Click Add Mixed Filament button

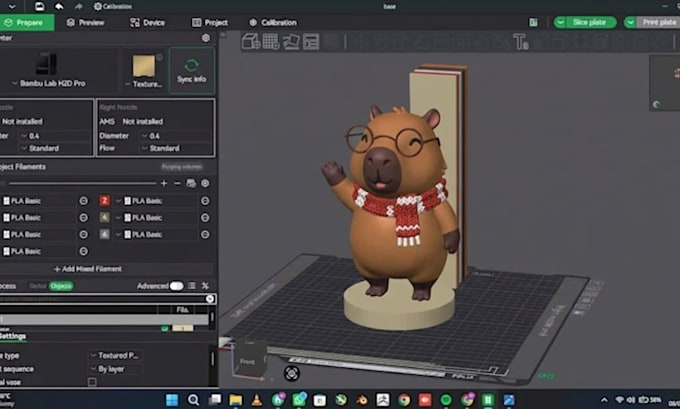[x=88, y=269]
